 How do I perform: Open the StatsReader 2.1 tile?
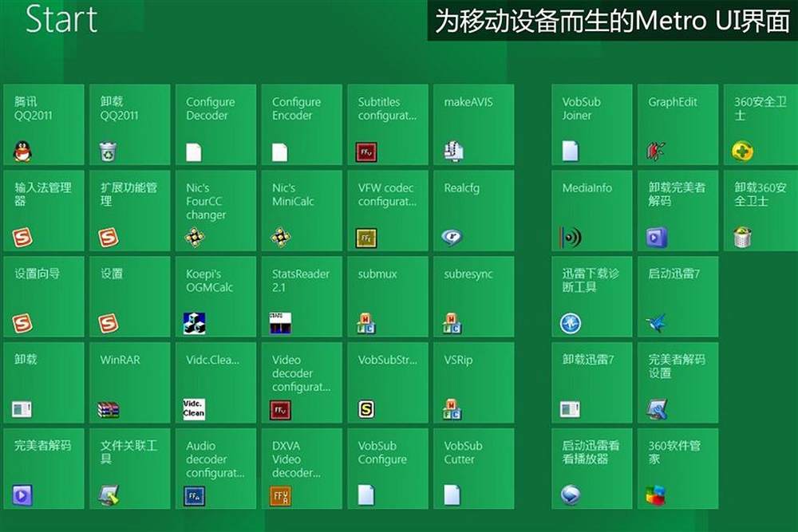tap(302, 297)
